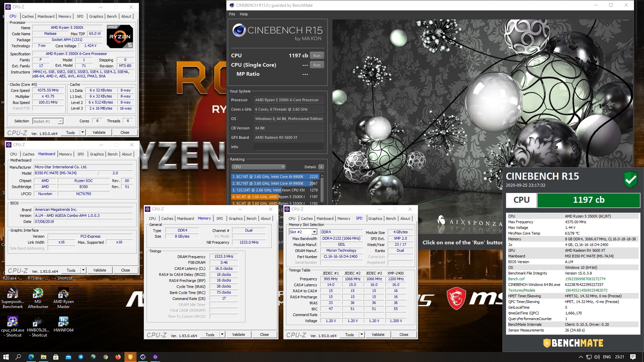Switch to BenchMate taskbar shield icon
The height and width of the screenshot is (362, 644).
130,357
